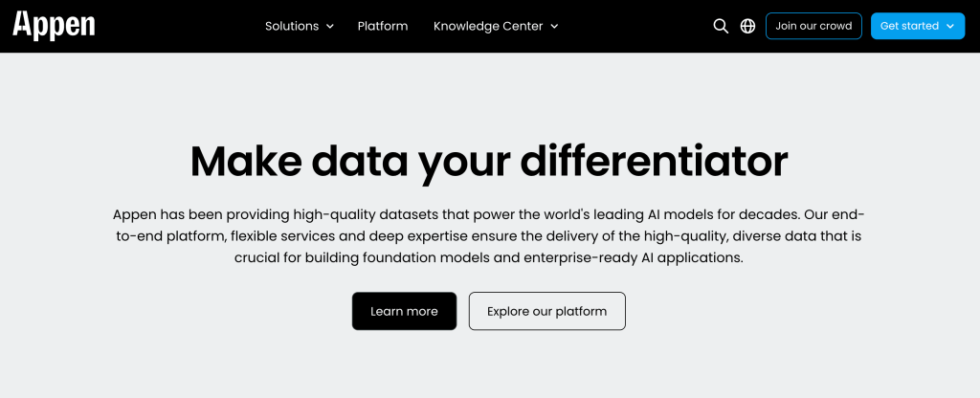The width and height of the screenshot is (980, 398).
Task: Open the search icon in the navbar
Action: point(721,26)
